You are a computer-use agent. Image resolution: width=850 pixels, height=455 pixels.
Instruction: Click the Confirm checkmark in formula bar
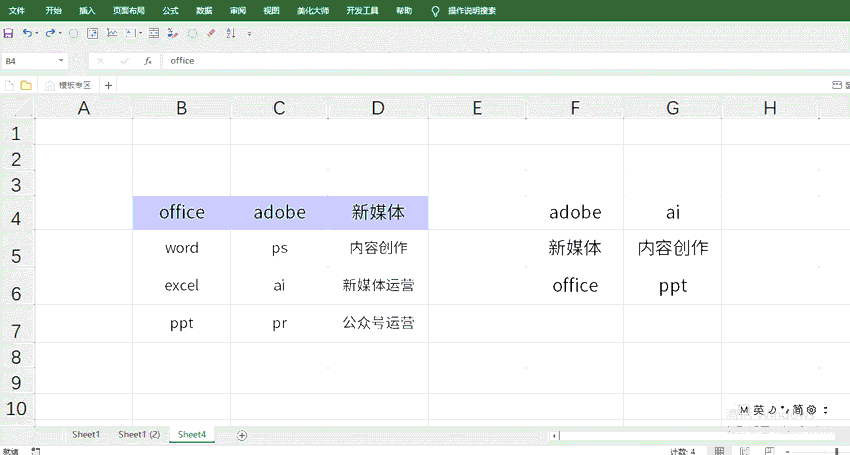click(x=125, y=61)
